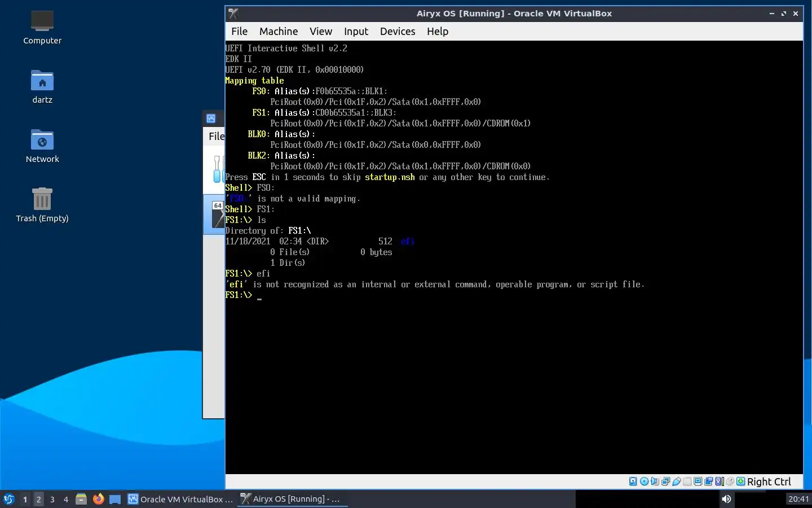Click the optical disk indicator icon

pyautogui.click(x=644, y=481)
